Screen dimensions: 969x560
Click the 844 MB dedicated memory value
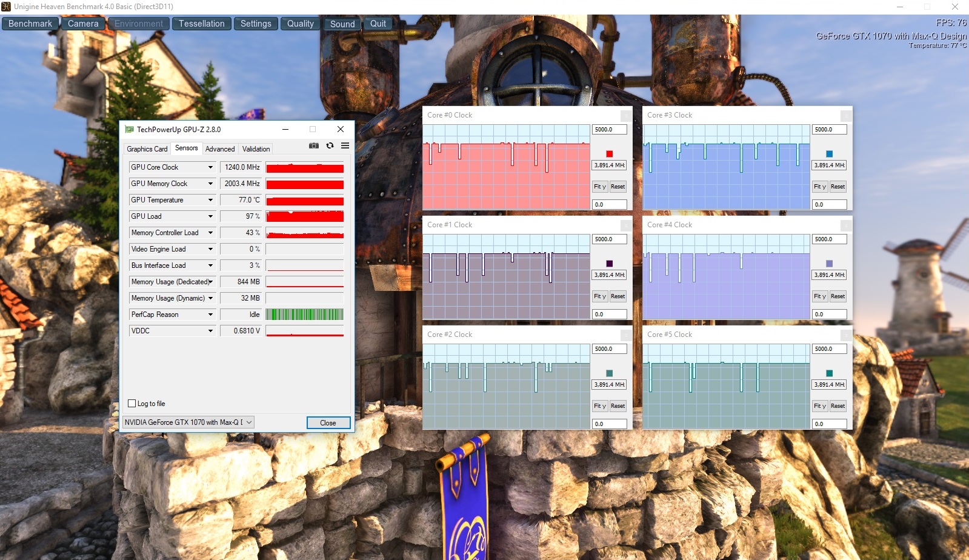[241, 282]
